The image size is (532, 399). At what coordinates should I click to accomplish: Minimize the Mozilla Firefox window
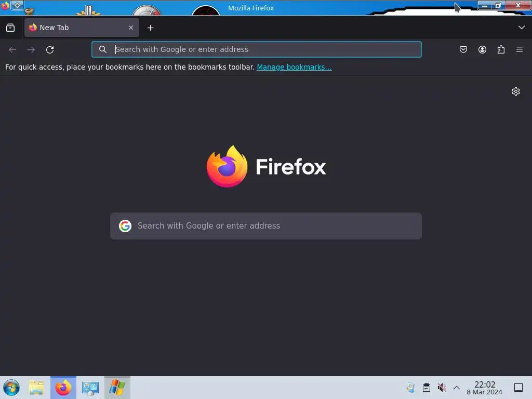pos(485,5)
